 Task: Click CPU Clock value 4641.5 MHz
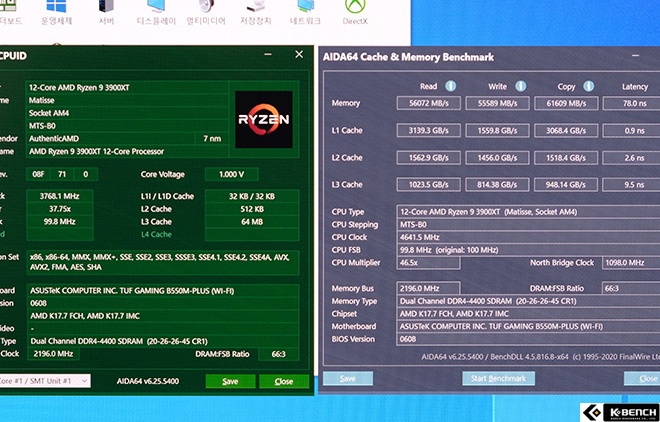tap(528, 237)
